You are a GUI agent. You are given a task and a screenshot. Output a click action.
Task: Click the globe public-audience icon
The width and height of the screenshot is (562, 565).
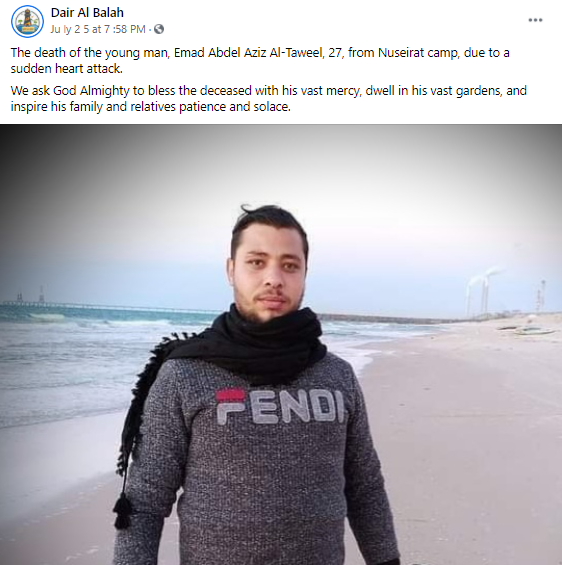coord(159,29)
